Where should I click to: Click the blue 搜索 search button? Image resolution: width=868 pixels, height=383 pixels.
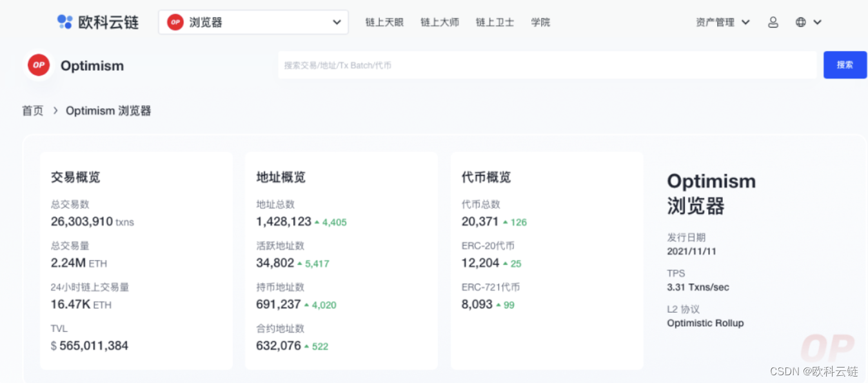tap(845, 64)
